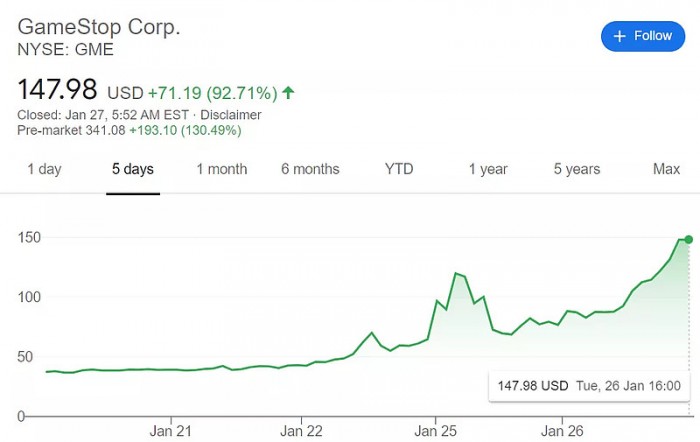The height and width of the screenshot is (442, 700).
Task: Click the NYSE: GME ticker text
Action: click(65, 49)
